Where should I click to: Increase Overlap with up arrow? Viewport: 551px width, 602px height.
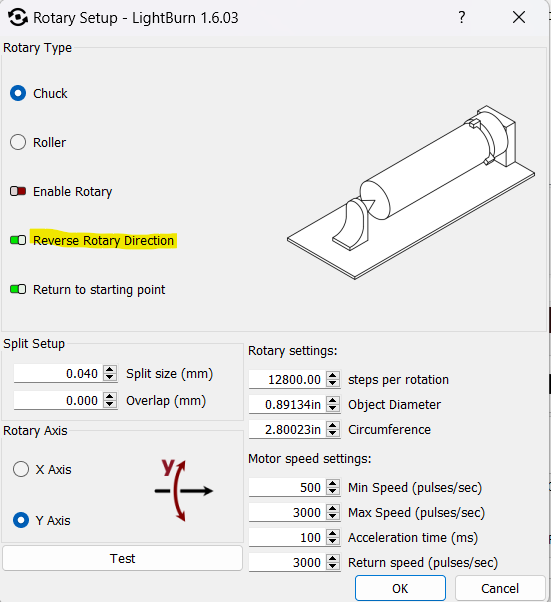[x=110, y=396]
